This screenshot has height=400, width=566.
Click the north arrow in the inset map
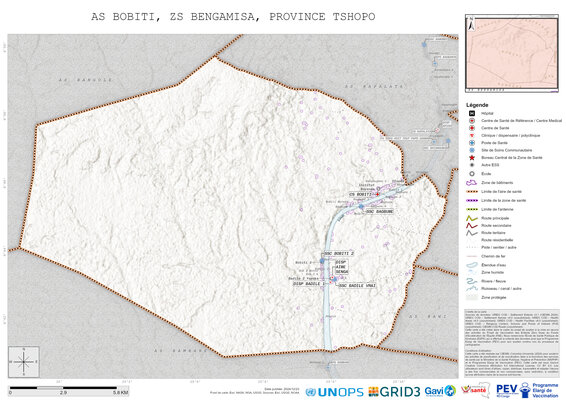tap(471, 23)
